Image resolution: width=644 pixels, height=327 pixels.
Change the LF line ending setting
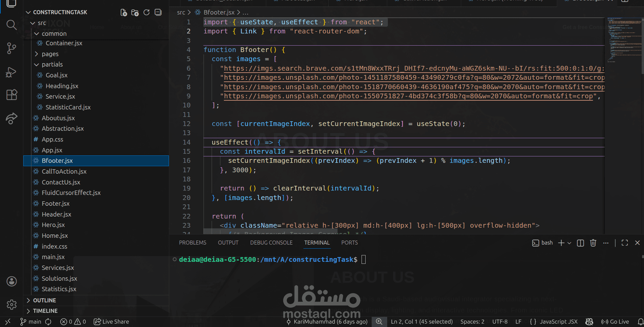(x=518, y=322)
